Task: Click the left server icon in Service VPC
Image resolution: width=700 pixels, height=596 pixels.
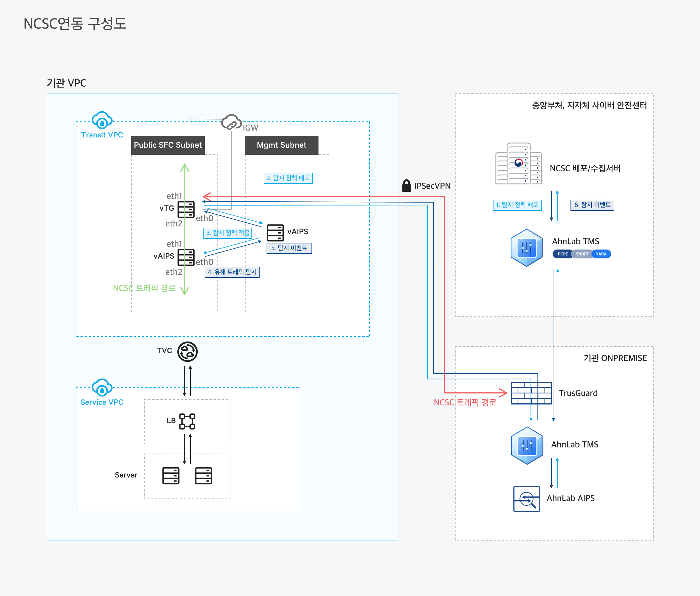Action: tap(171, 476)
